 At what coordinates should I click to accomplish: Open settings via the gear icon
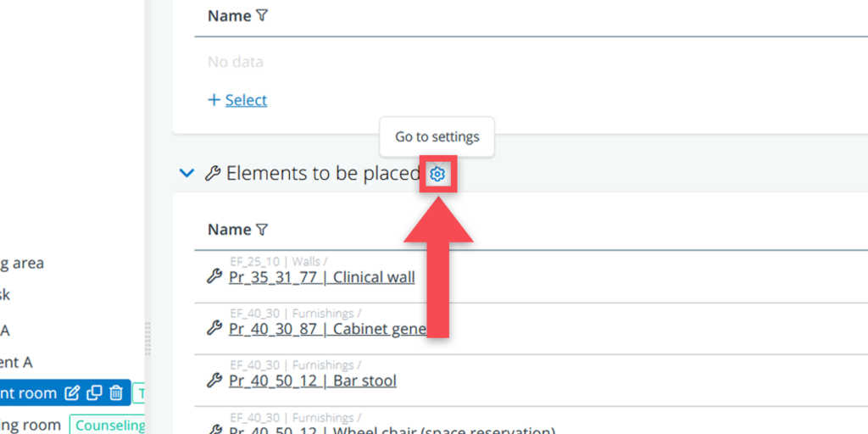tap(437, 174)
